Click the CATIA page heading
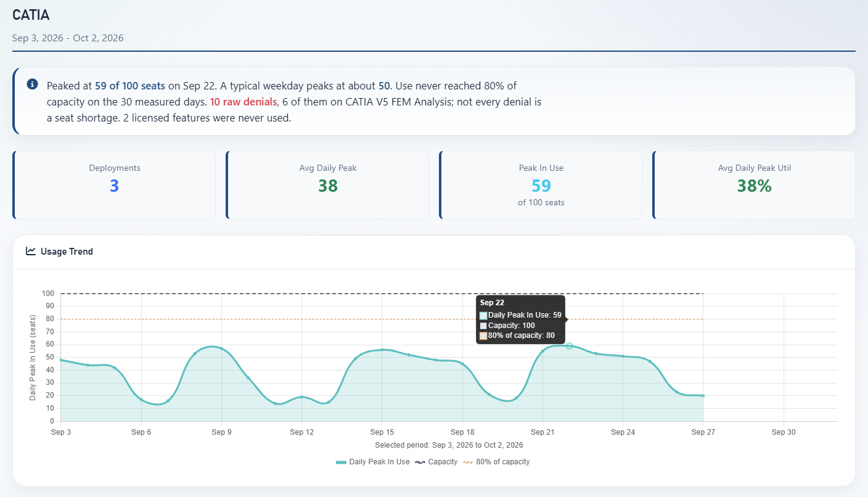This screenshot has height=497, width=868. coord(31,15)
